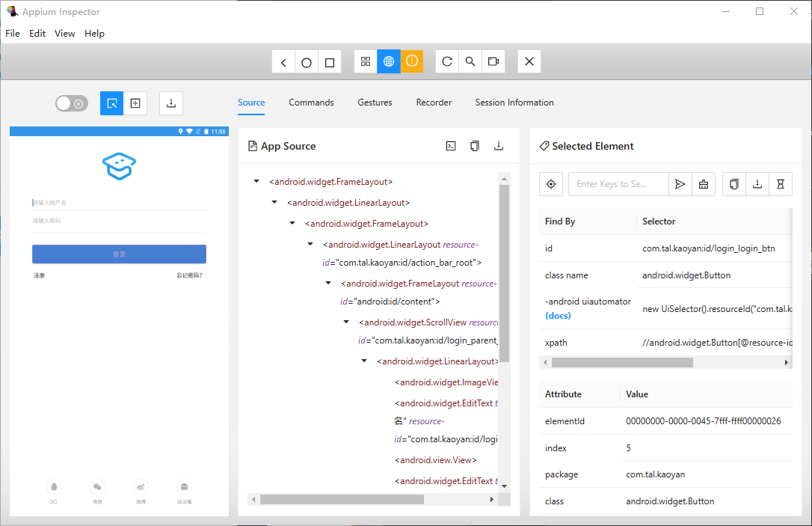812x526 pixels.
Task: Open the Help menu
Action: (x=94, y=33)
